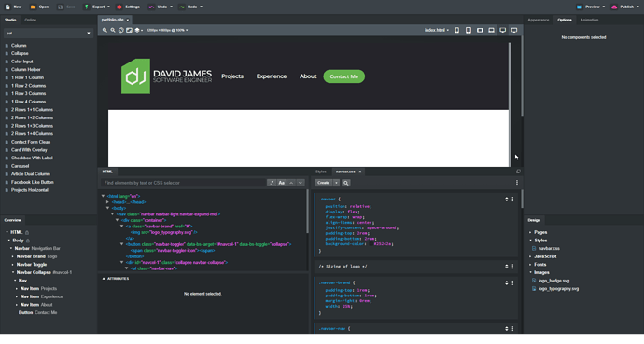
Task: Open three-dot menu of .navbar-brand CSS block
Action: coord(512,282)
